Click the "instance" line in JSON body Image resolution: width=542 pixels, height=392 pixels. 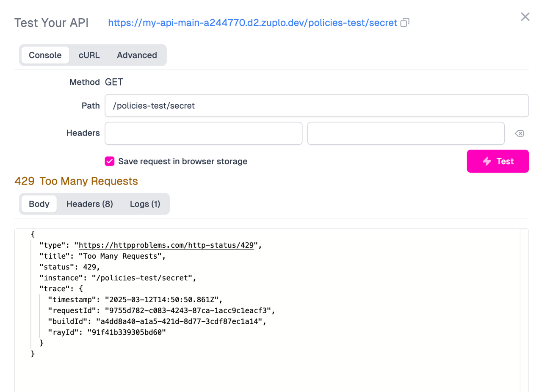(118, 278)
